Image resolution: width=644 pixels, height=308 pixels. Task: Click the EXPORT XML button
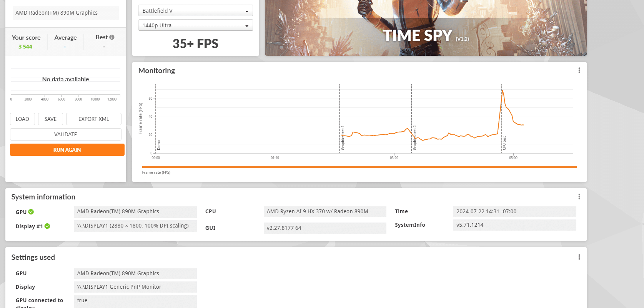[94, 119]
